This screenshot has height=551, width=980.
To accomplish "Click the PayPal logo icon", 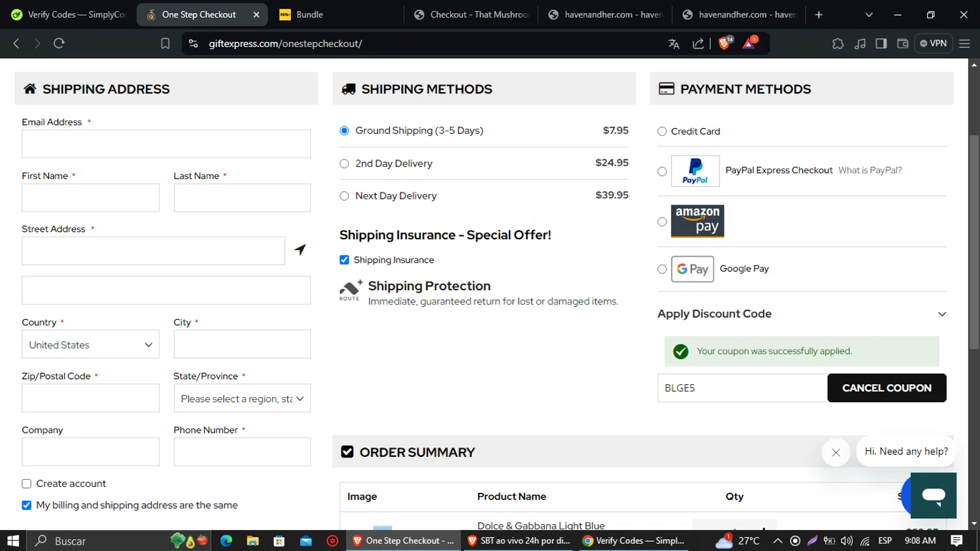I will coord(695,171).
